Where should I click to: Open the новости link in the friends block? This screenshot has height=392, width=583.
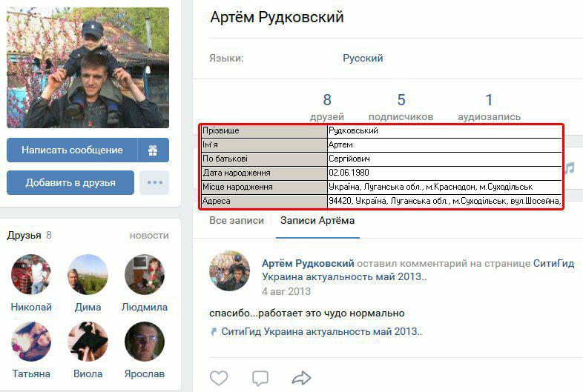pyautogui.click(x=149, y=235)
